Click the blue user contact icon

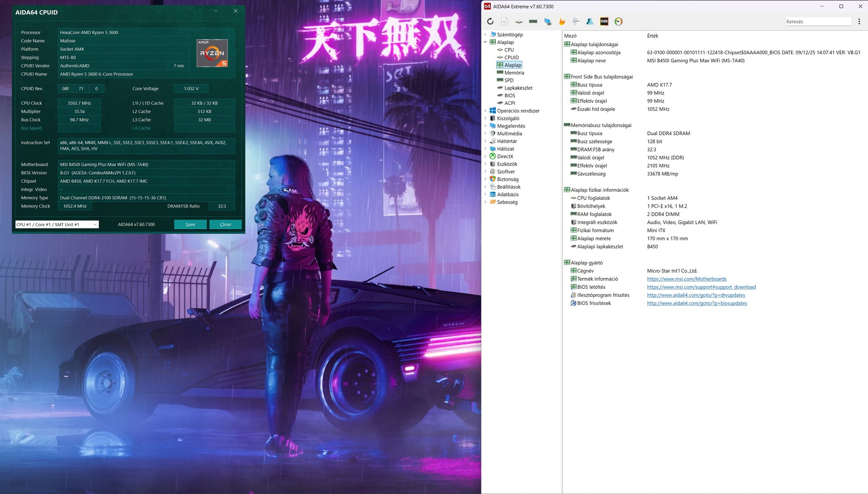pyautogui.click(x=590, y=21)
